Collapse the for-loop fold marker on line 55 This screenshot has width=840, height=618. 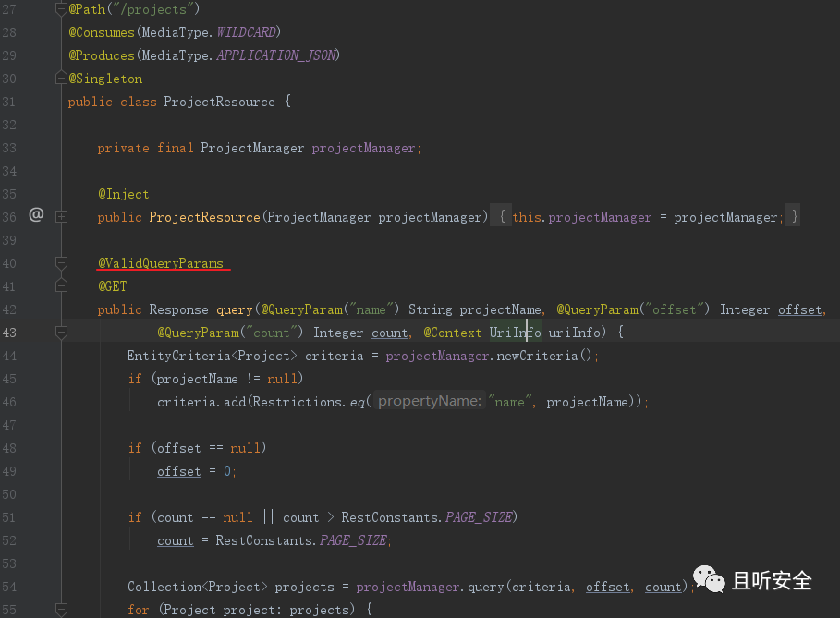[62, 610]
